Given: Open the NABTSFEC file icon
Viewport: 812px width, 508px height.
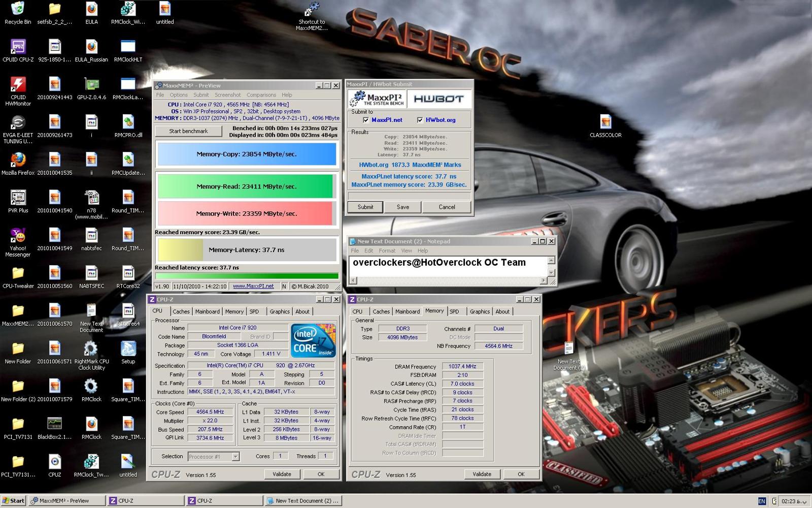Looking at the screenshot, I should [x=91, y=277].
